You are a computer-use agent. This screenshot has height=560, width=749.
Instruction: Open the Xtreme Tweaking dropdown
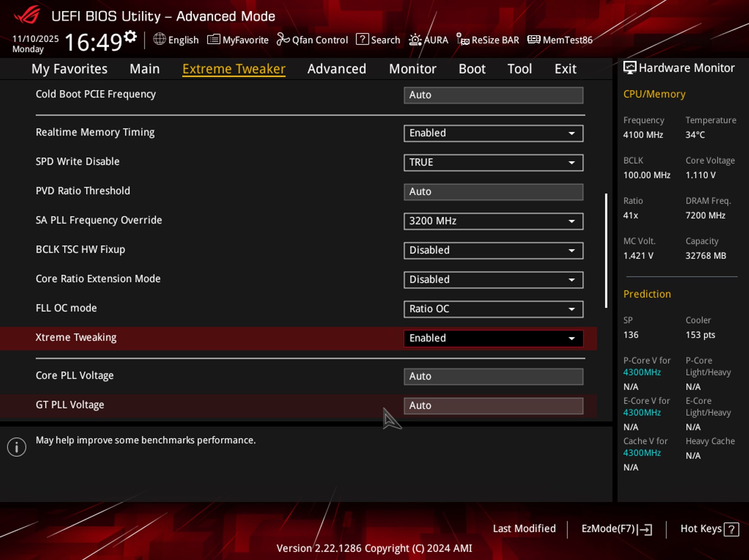coord(493,338)
